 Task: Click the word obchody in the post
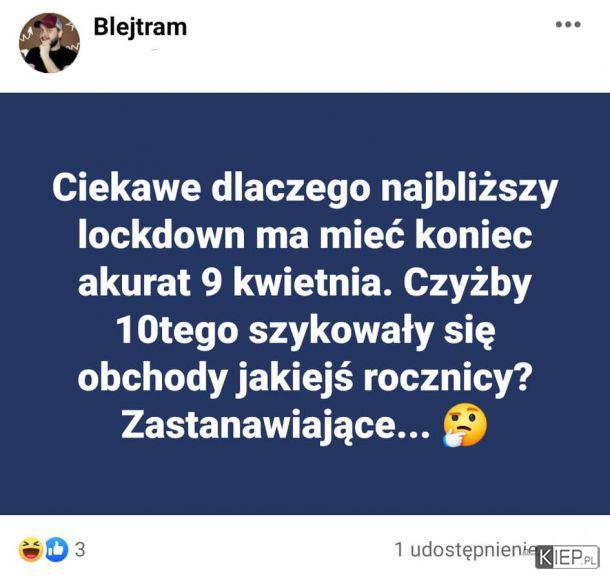[152, 378]
